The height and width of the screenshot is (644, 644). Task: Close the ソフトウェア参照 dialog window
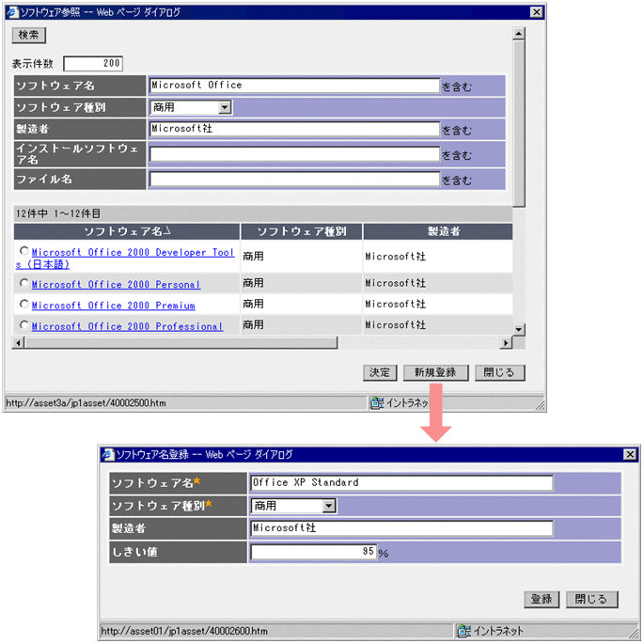(x=537, y=12)
